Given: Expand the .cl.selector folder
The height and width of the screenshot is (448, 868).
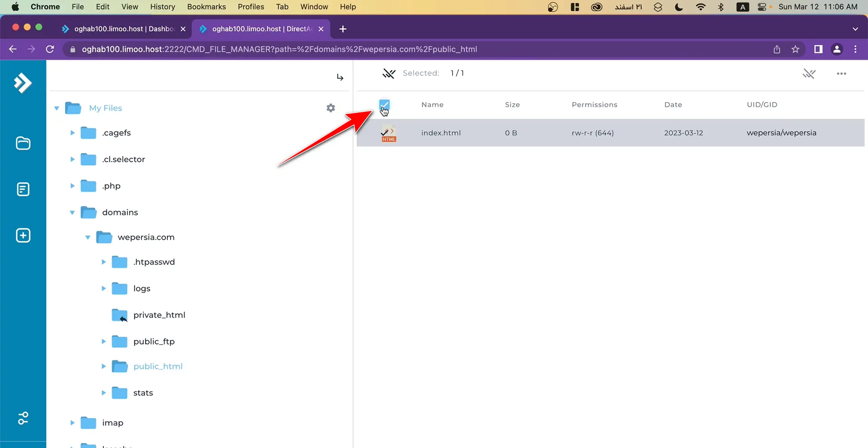Looking at the screenshot, I should point(72,159).
